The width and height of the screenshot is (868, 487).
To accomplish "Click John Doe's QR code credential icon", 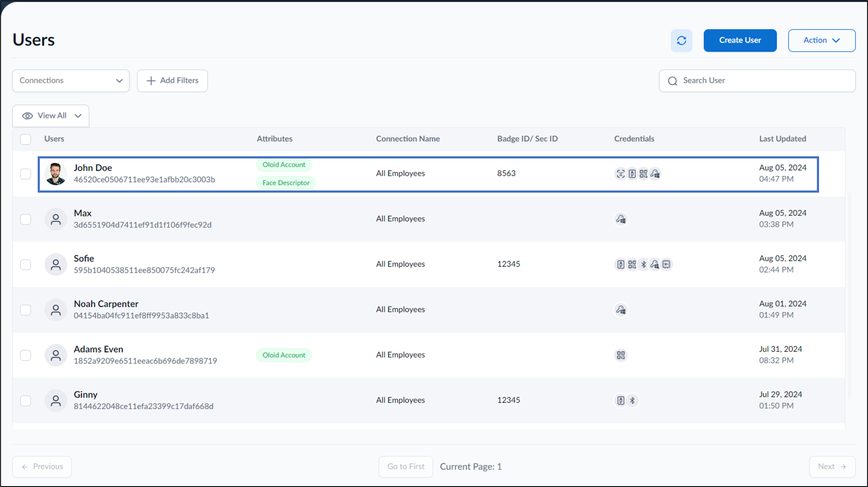I will tap(643, 174).
